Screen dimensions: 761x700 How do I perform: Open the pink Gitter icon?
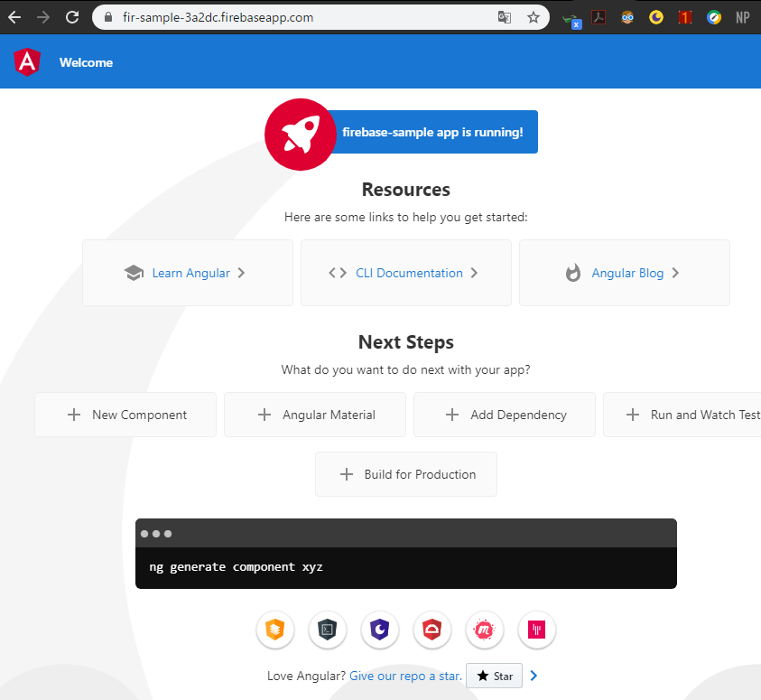tap(537, 630)
